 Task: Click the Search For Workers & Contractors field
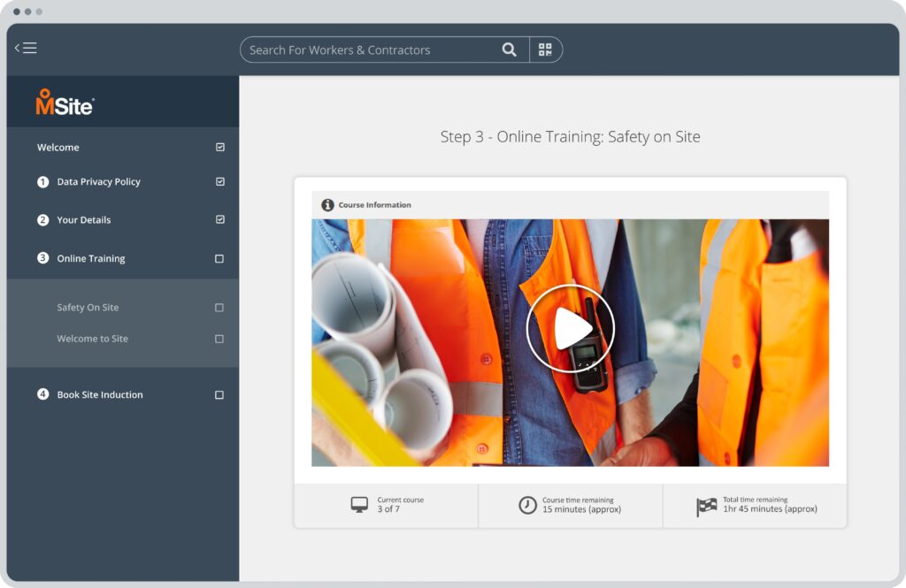point(372,50)
